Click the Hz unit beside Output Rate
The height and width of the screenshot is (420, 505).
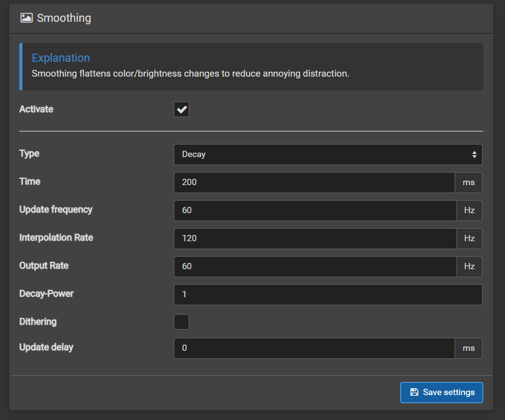click(469, 267)
